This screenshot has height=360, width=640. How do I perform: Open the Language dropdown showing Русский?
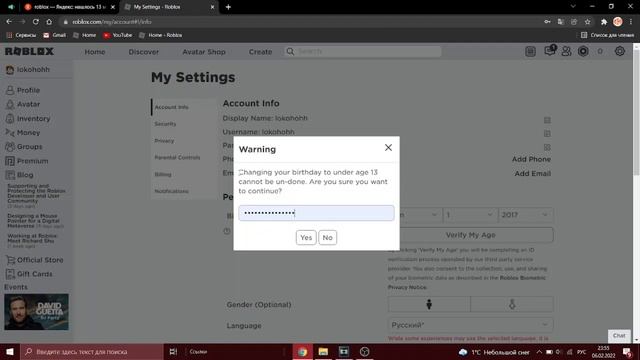pos(471,325)
